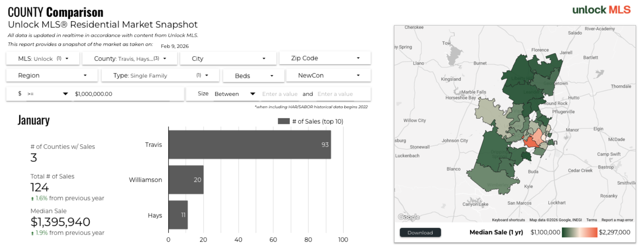Image resolution: width=644 pixels, height=249 pixels.
Task: Click the '# of Sales (top 10)' legend swatch
Action: tap(284, 121)
